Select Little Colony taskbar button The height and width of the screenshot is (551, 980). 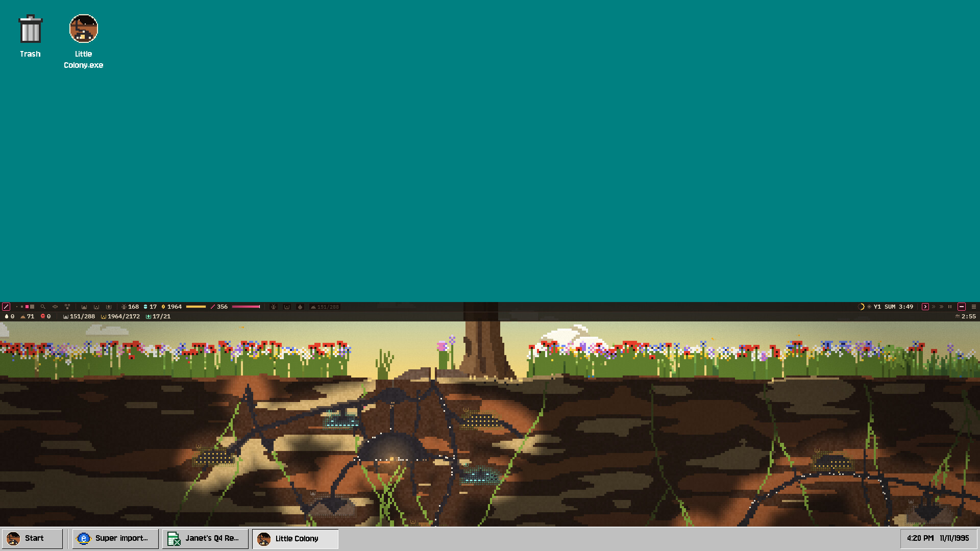tap(295, 538)
